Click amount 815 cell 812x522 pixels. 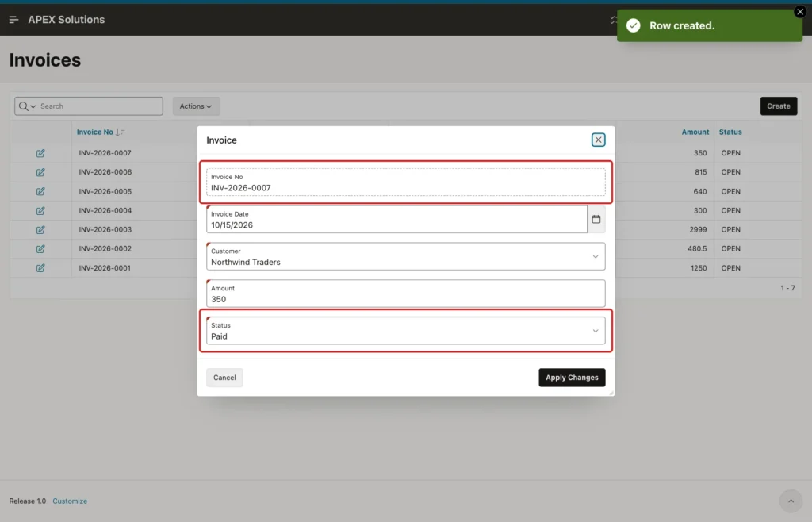pyautogui.click(x=701, y=172)
